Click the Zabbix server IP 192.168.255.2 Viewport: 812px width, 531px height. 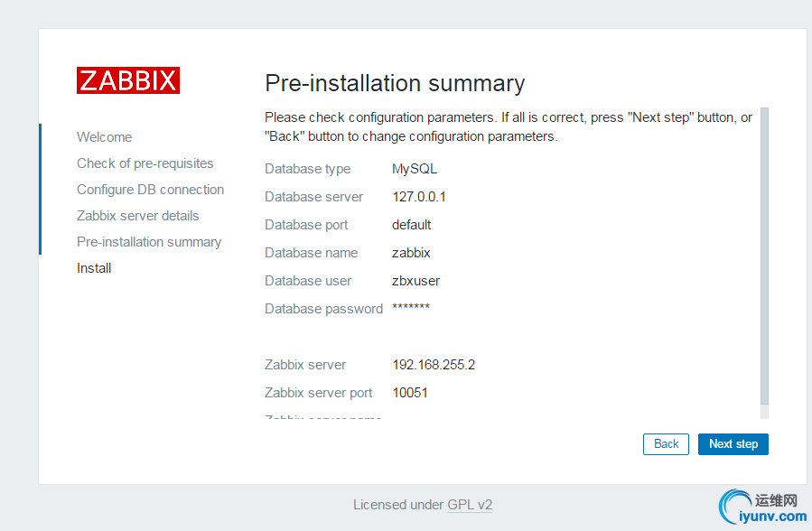pyautogui.click(x=434, y=365)
